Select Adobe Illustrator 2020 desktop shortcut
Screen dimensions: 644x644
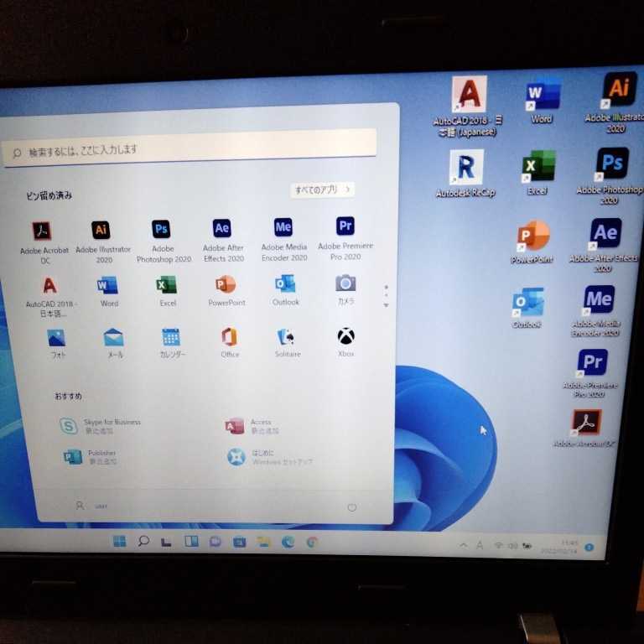point(616,102)
